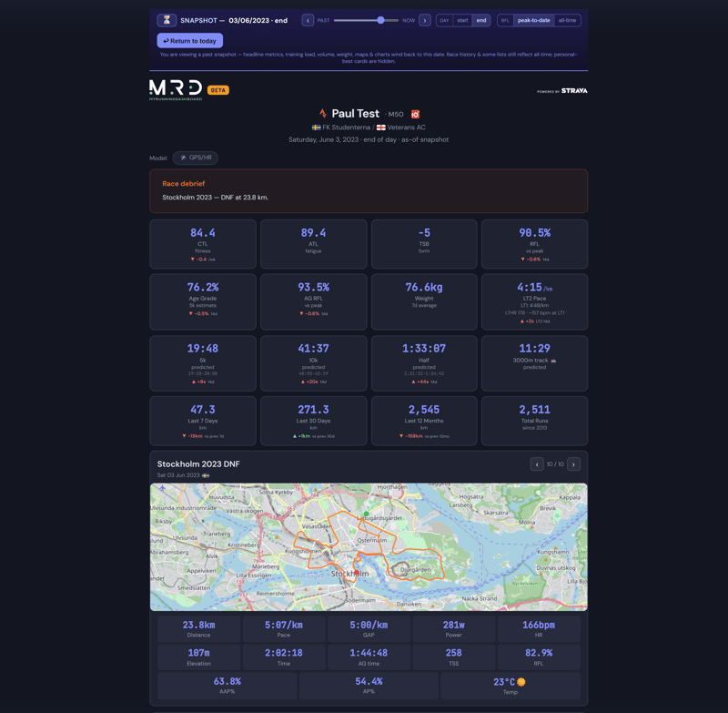Step the snapshot back to the previous day
728x713 pixels.
(308, 20)
